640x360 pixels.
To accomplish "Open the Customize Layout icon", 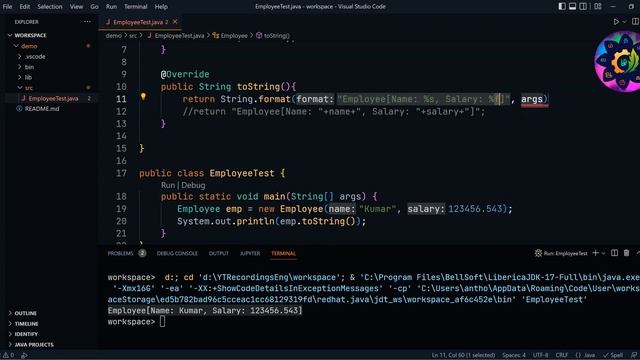I will (x=598, y=7).
